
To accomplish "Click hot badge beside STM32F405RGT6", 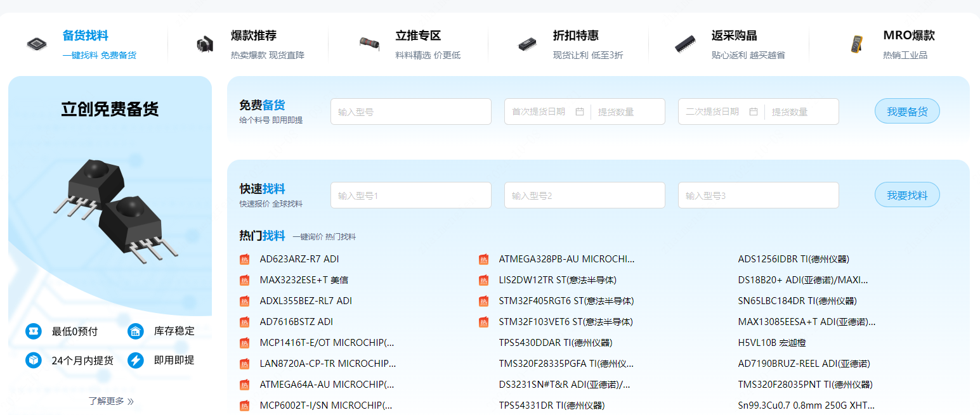I will click(x=483, y=301).
